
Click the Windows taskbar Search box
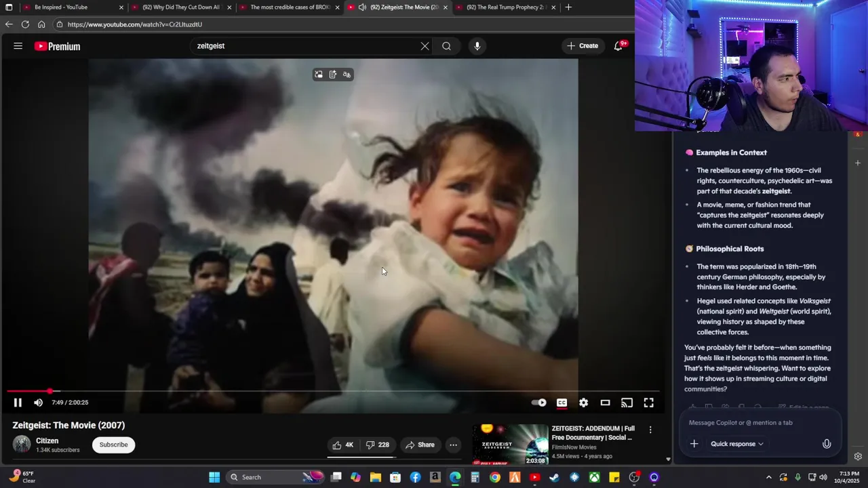click(x=275, y=477)
